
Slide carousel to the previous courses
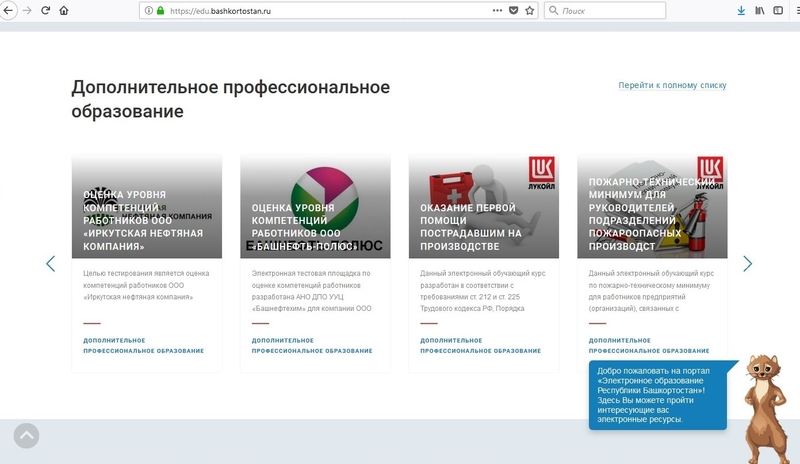(x=51, y=264)
